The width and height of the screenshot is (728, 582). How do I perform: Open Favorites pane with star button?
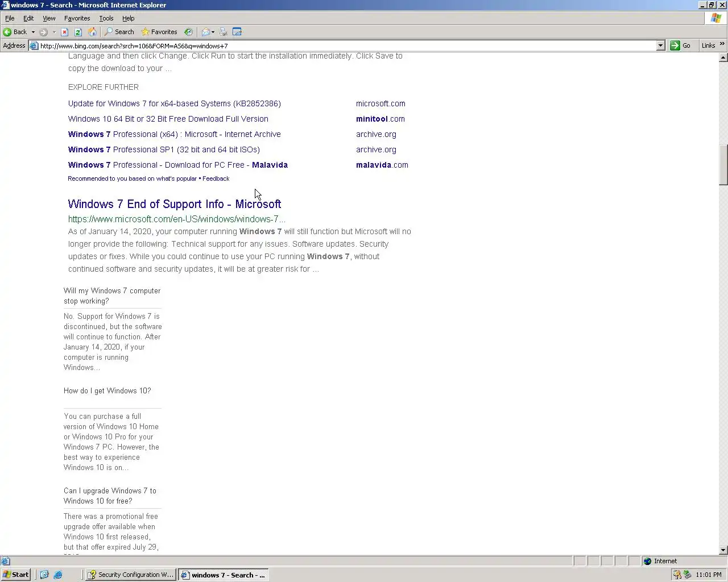pyautogui.click(x=159, y=32)
